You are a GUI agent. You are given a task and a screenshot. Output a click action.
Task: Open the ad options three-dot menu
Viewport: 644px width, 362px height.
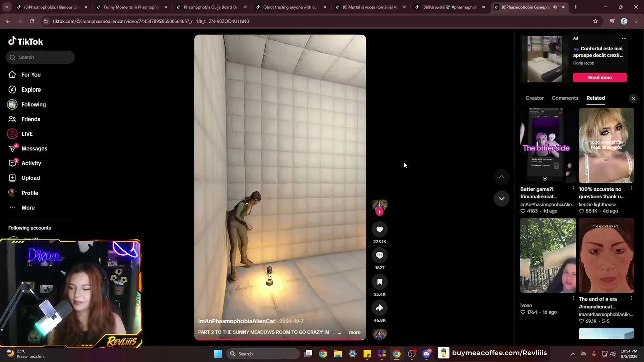point(624,39)
